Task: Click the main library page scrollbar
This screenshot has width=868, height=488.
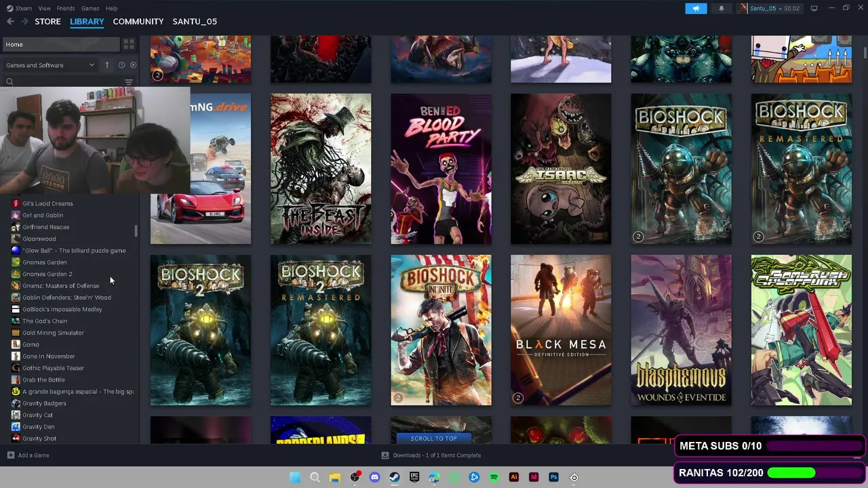Action: pos(865,52)
